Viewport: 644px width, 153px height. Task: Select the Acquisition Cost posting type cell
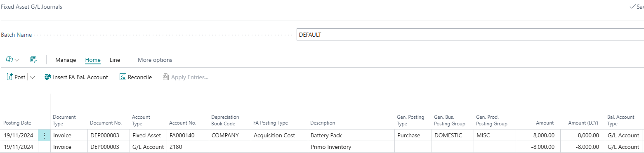click(279, 135)
